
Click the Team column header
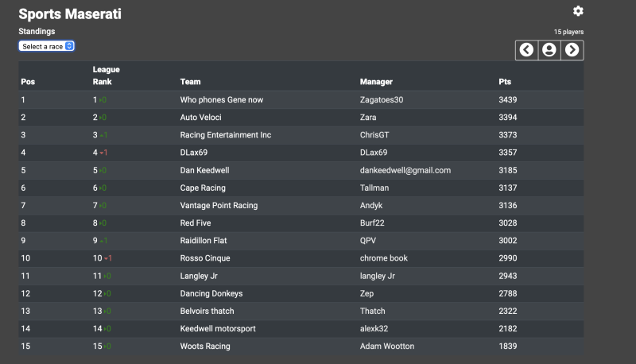click(190, 82)
